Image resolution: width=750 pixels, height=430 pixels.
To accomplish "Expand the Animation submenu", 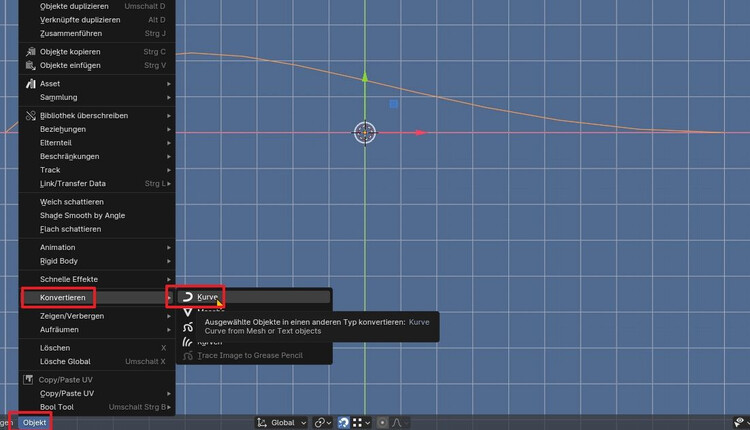I will click(x=97, y=248).
